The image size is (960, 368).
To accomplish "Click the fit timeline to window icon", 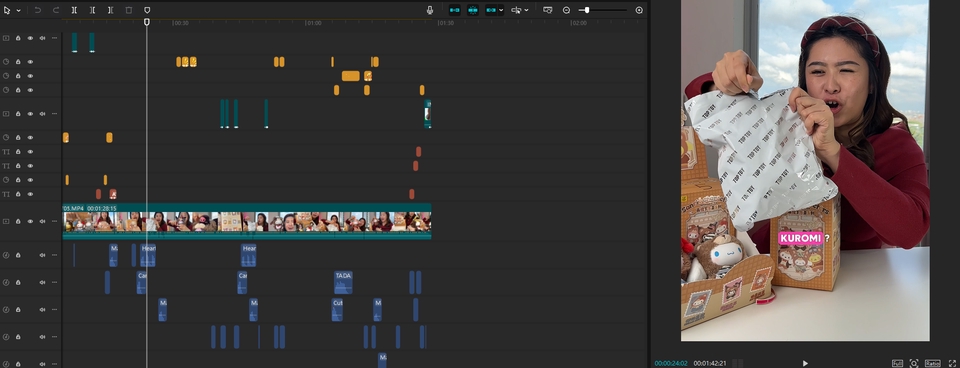I will click(x=547, y=10).
